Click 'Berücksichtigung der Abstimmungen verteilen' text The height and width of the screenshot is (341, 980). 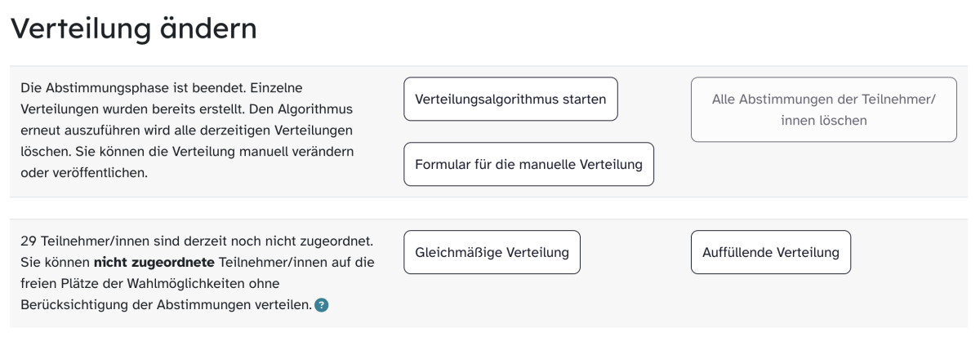coord(165,305)
